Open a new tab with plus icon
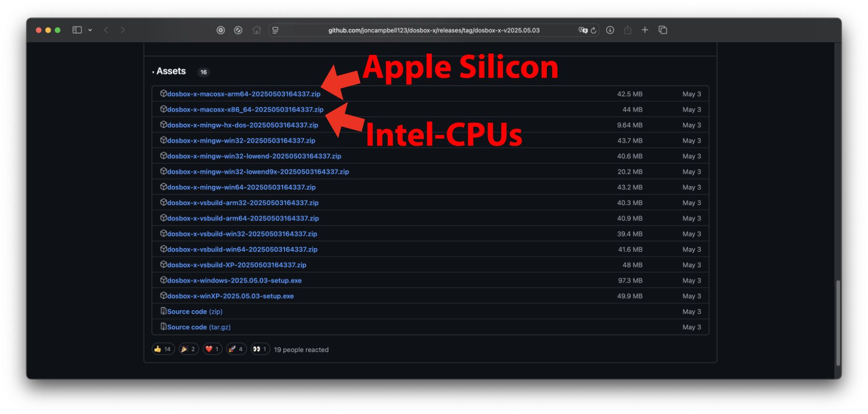This screenshot has height=414, width=868. [645, 30]
